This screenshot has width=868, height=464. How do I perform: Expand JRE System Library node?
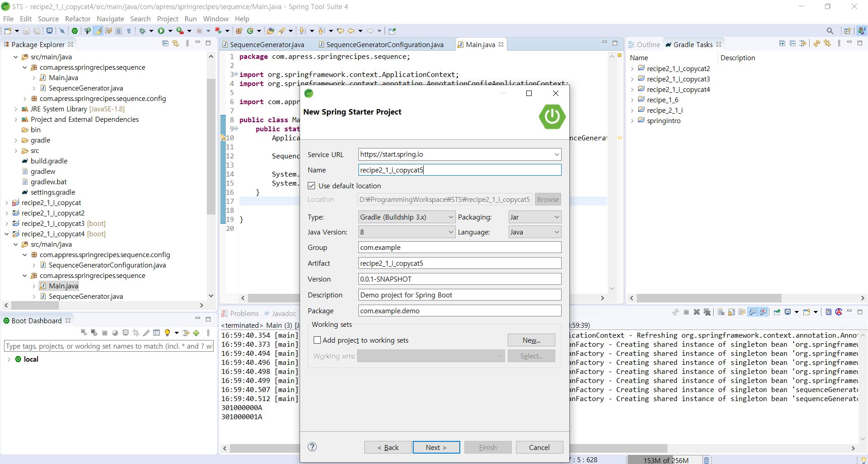click(x=15, y=109)
